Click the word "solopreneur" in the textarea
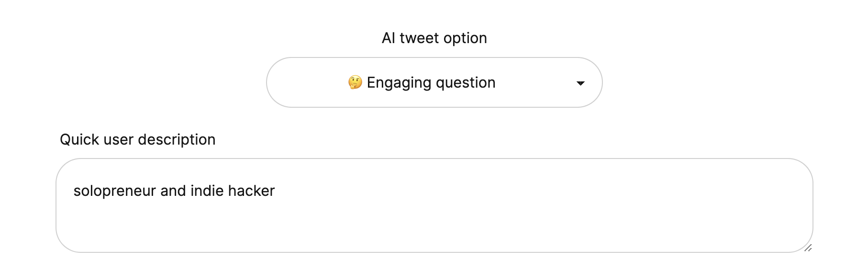Image resolution: width=868 pixels, height=272 pixels. [x=115, y=191]
